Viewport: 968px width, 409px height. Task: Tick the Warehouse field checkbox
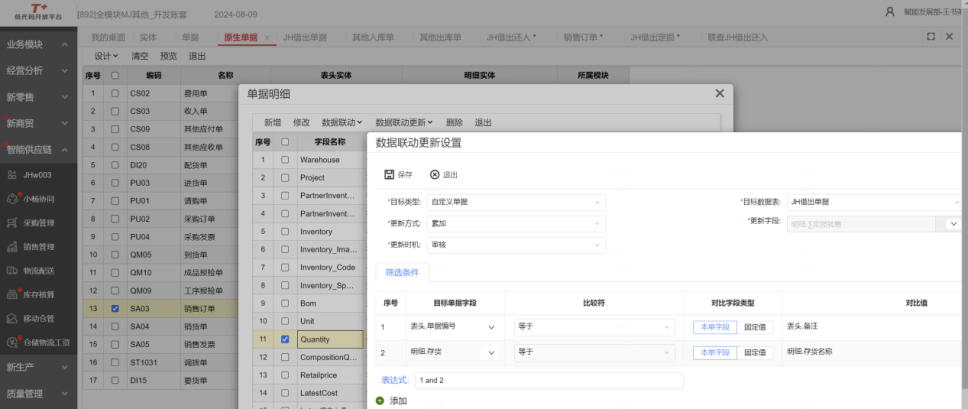[x=285, y=160]
